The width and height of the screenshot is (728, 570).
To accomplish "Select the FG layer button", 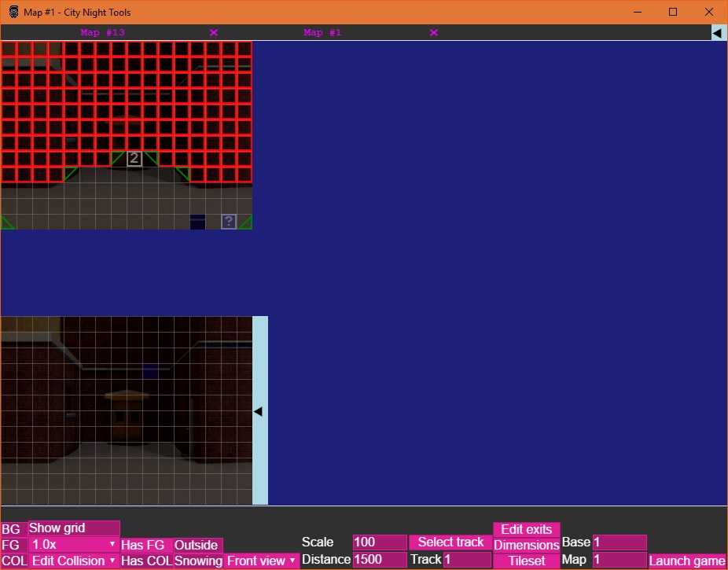I will tap(11, 545).
